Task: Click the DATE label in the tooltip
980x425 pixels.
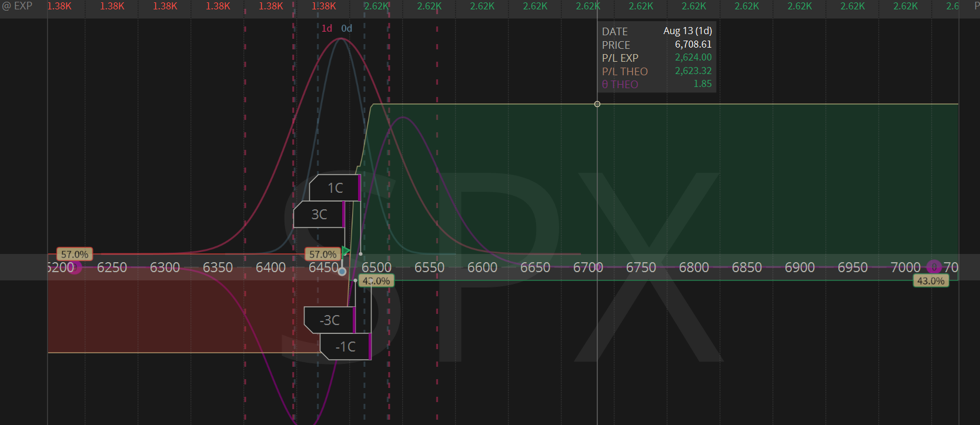Action: pyautogui.click(x=615, y=32)
